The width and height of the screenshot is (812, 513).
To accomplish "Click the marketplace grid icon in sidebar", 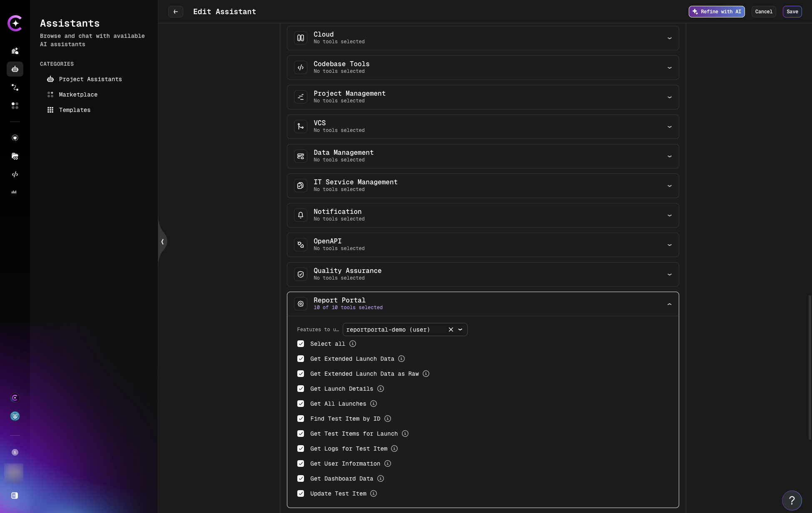I will point(15,106).
